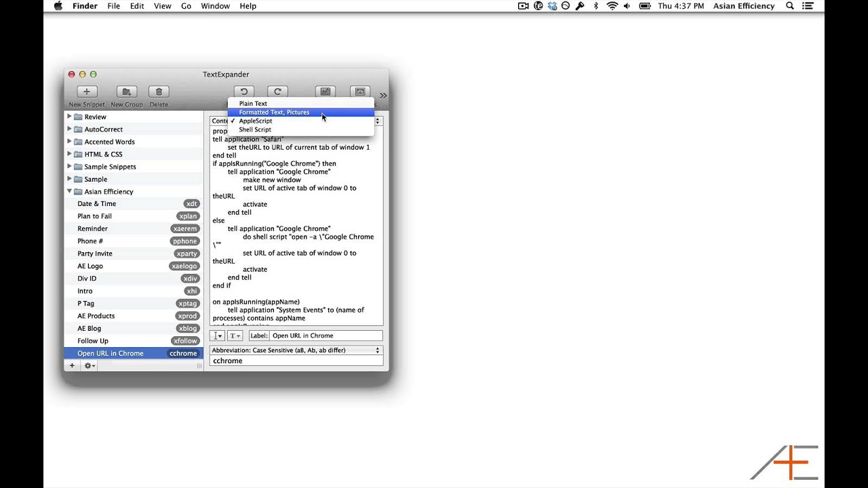Screen dimensions: 868x488
Task: Click the flashlight menu bar icon
Action: (580, 6)
